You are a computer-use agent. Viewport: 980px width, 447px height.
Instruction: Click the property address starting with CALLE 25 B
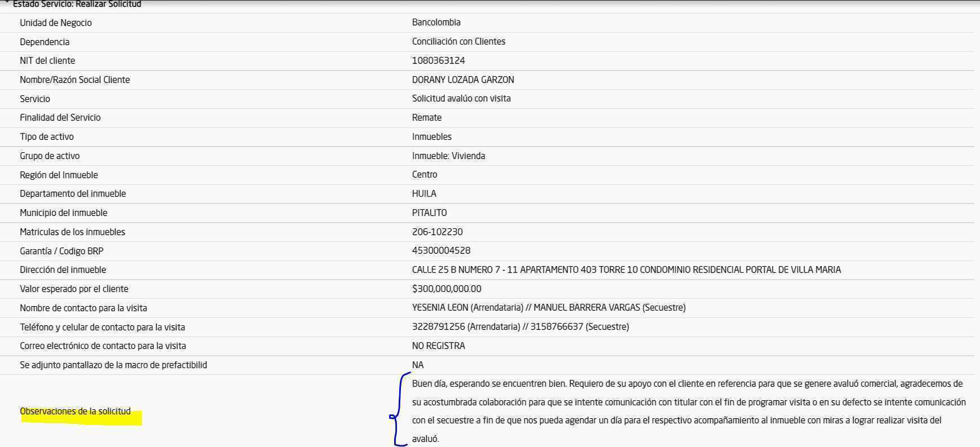626,270
